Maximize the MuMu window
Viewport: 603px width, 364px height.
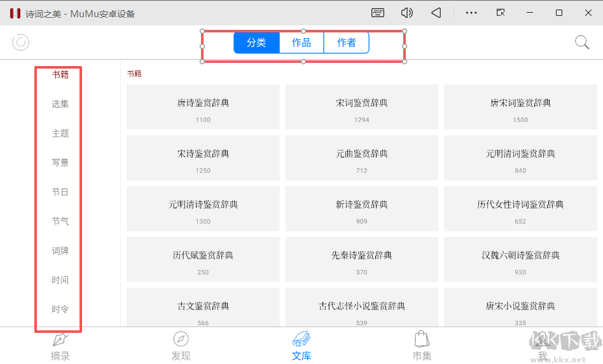[x=558, y=13]
